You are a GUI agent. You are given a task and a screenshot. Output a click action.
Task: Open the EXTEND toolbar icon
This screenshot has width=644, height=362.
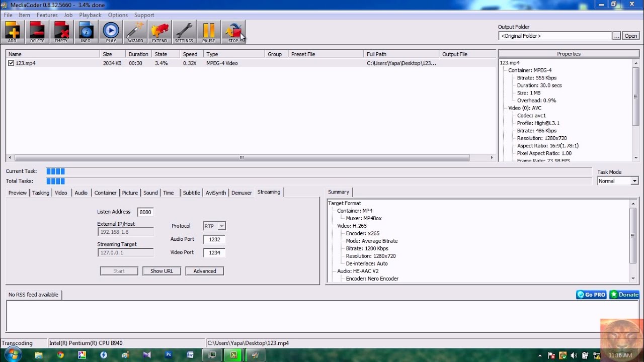159,32
